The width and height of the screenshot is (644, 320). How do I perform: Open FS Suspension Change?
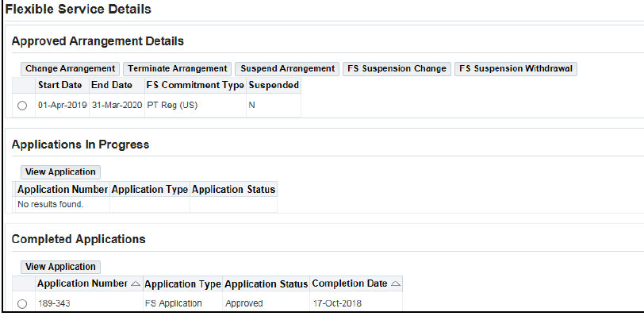pos(397,69)
